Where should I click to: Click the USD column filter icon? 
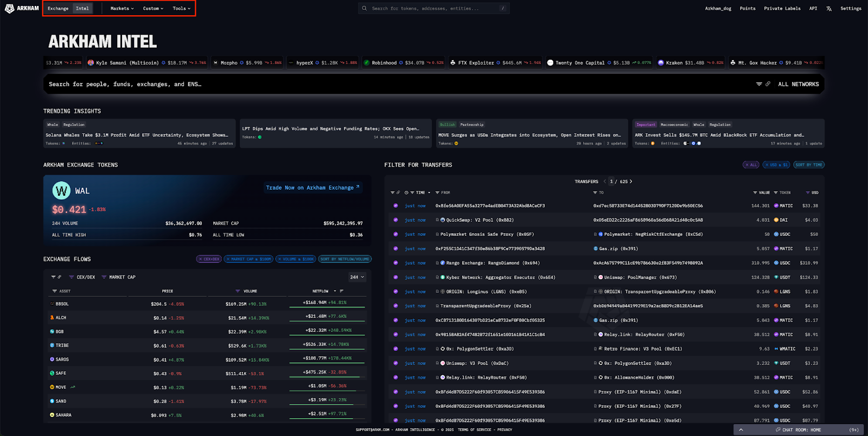808,193
